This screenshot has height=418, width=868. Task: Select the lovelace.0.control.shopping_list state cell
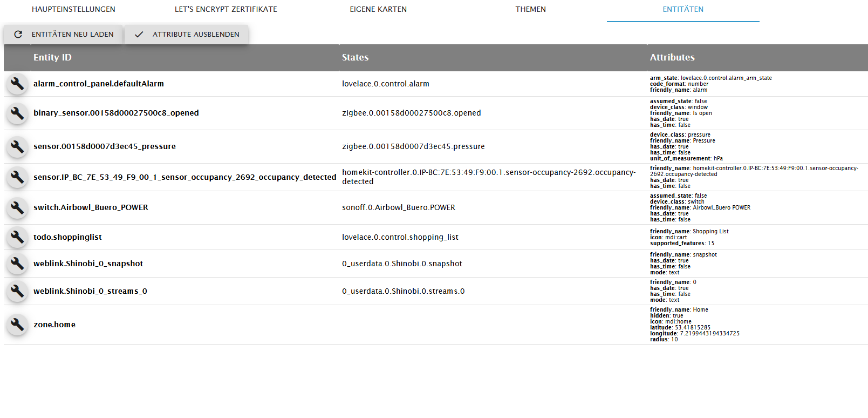(x=400, y=237)
